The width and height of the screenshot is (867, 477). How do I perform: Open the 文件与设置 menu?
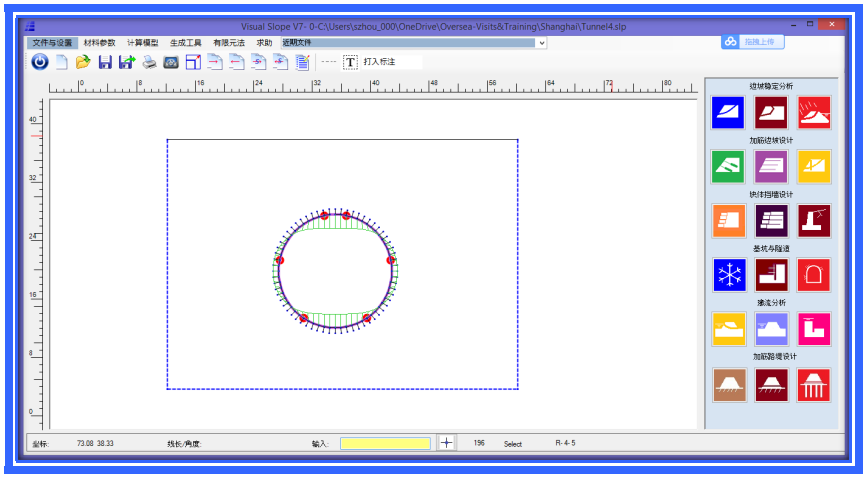(x=53, y=43)
